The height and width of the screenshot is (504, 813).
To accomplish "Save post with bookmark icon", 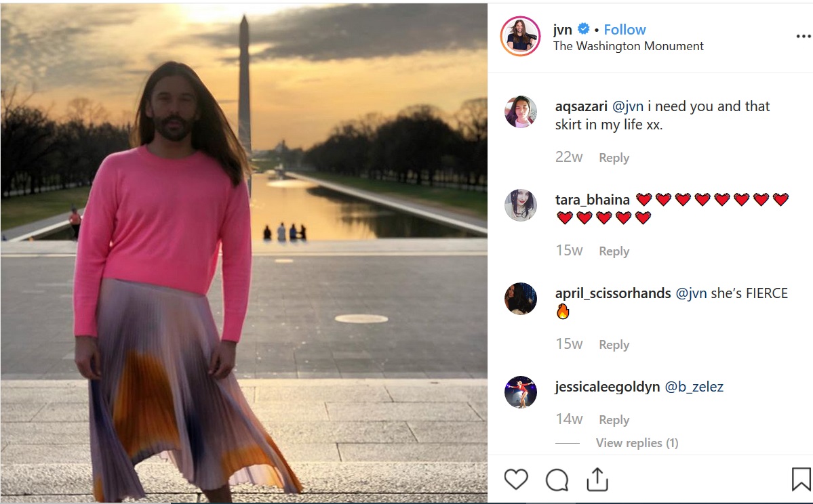I will (801, 480).
